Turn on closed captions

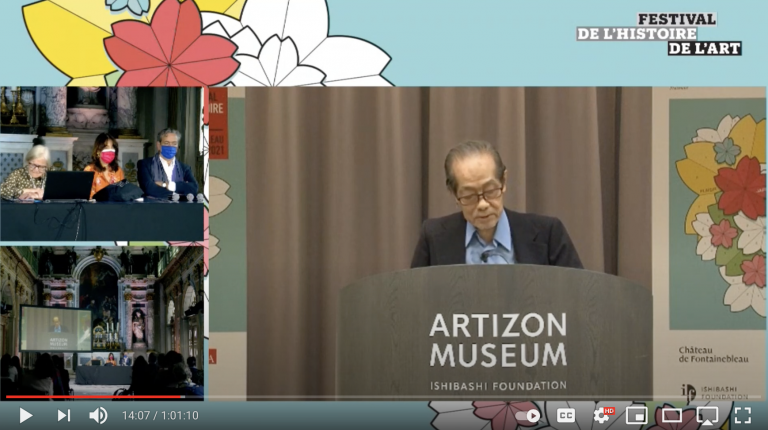tap(566, 416)
